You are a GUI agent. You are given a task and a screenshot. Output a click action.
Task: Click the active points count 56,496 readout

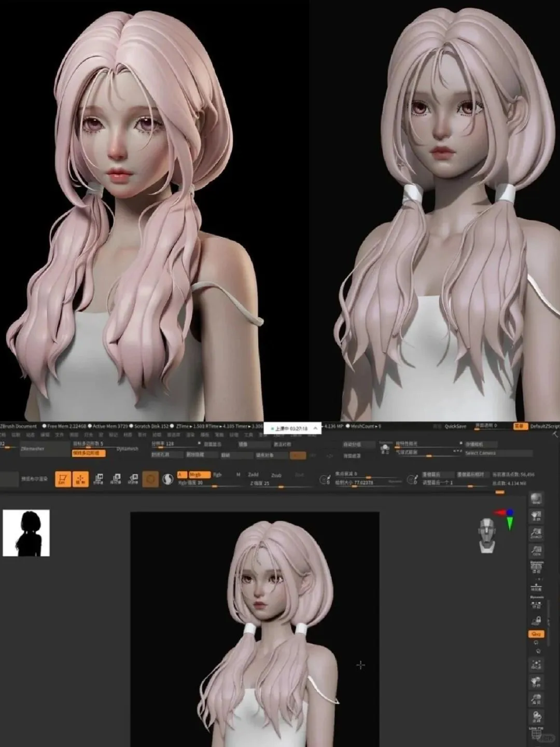coord(513,475)
